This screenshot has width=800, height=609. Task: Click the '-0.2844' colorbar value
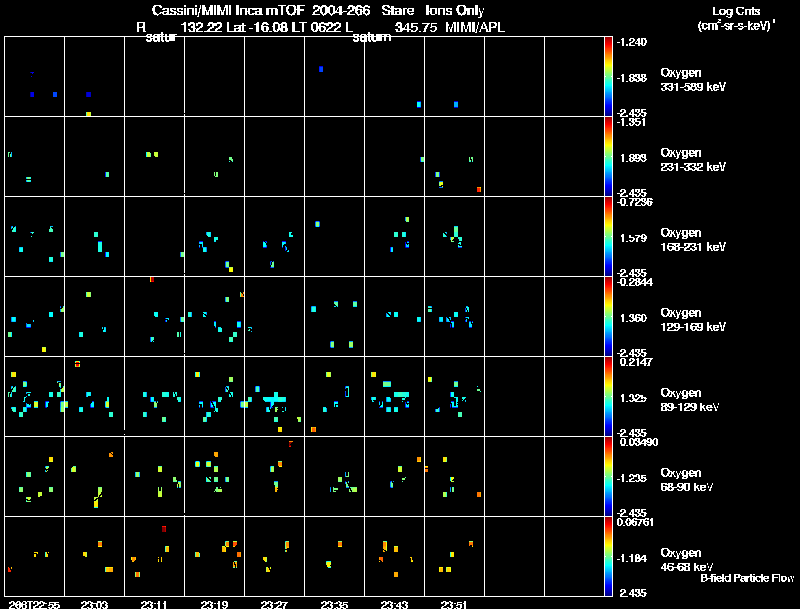pos(635,282)
